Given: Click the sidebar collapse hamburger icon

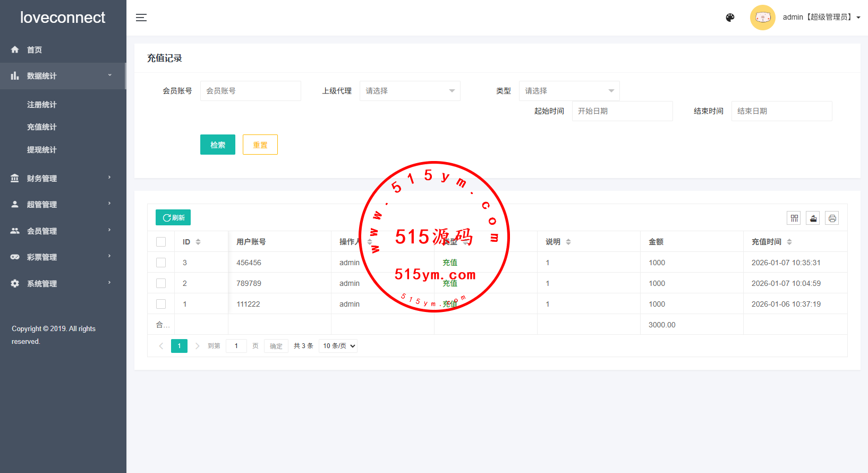Looking at the screenshot, I should 141,18.
